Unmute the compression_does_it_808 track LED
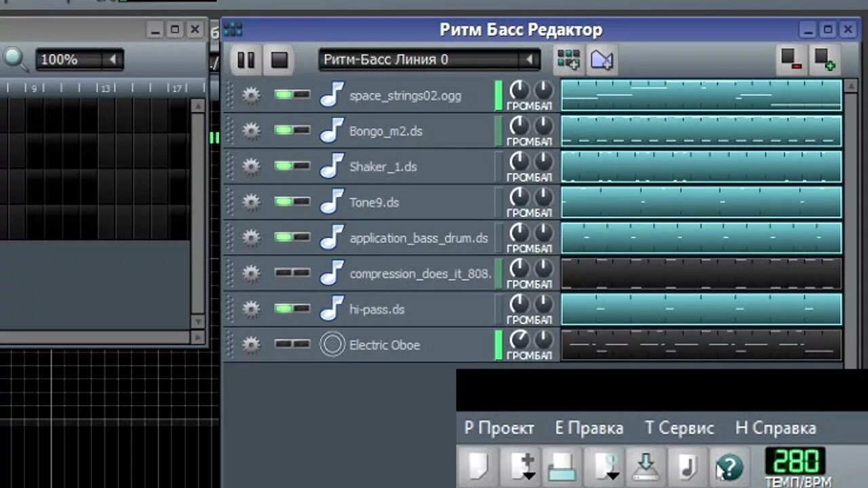The width and height of the screenshot is (868, 488). [283, 272]
